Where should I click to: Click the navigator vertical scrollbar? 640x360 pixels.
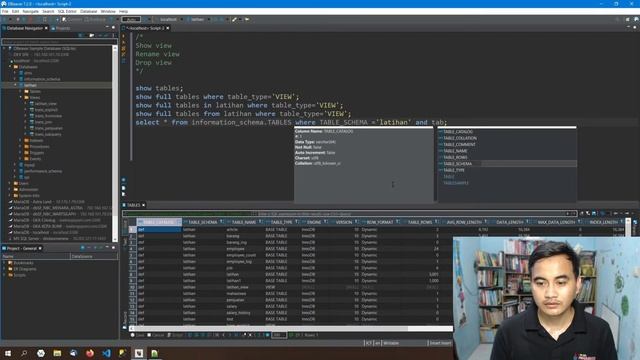click(115, 143)
